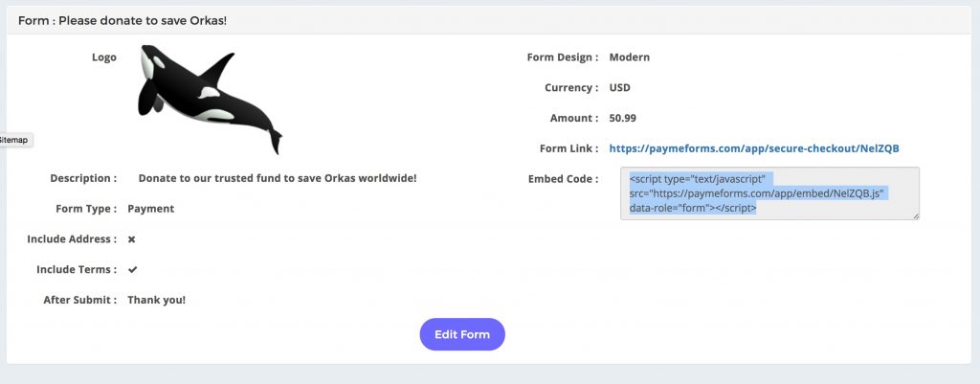Image resolution: width=980 pixels, height=384 pixels.
Task: Click the Embed Code label
Action: tap(563, 179)
